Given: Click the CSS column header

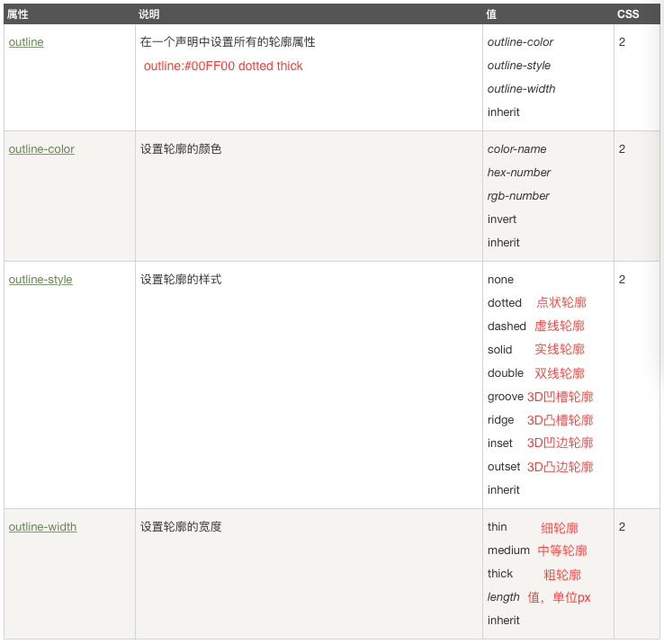Looking at the screenshot, I should click(628, 14).
